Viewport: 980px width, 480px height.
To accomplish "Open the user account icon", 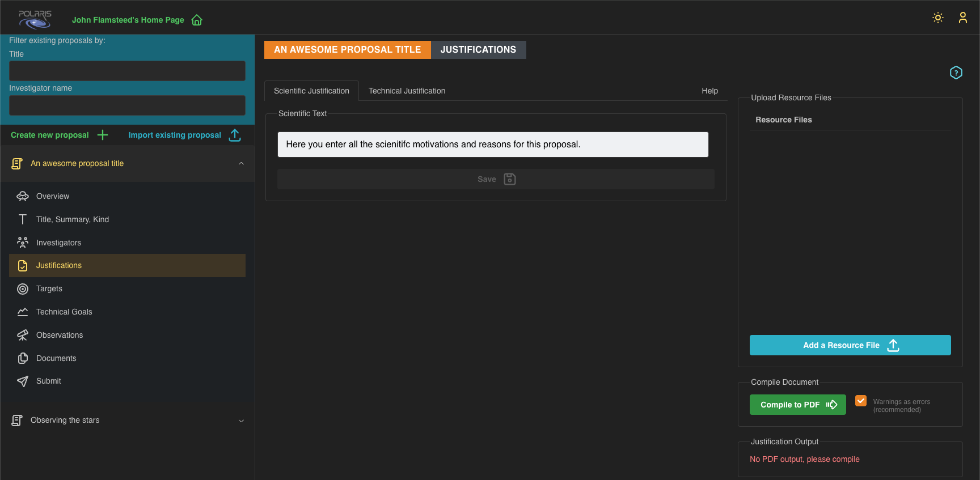I will pyautogui.click(x=962, y=18).
